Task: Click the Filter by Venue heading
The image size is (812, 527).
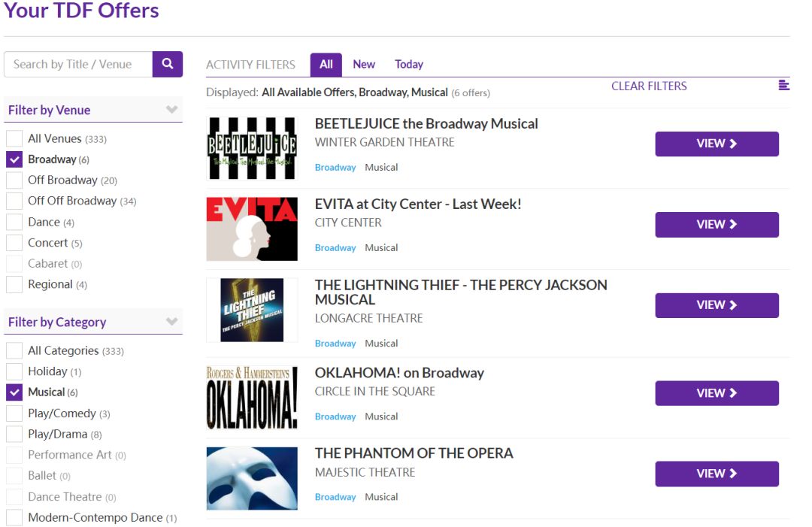Action: 49,110
